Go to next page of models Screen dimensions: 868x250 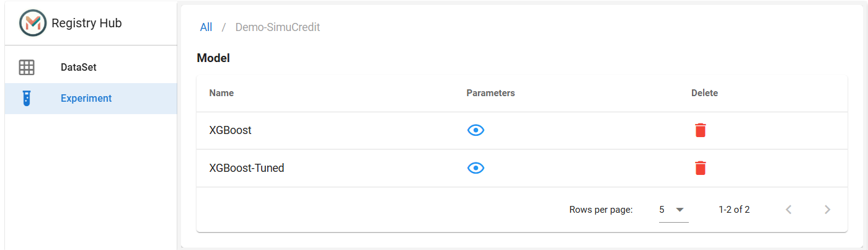click(827, 210)
